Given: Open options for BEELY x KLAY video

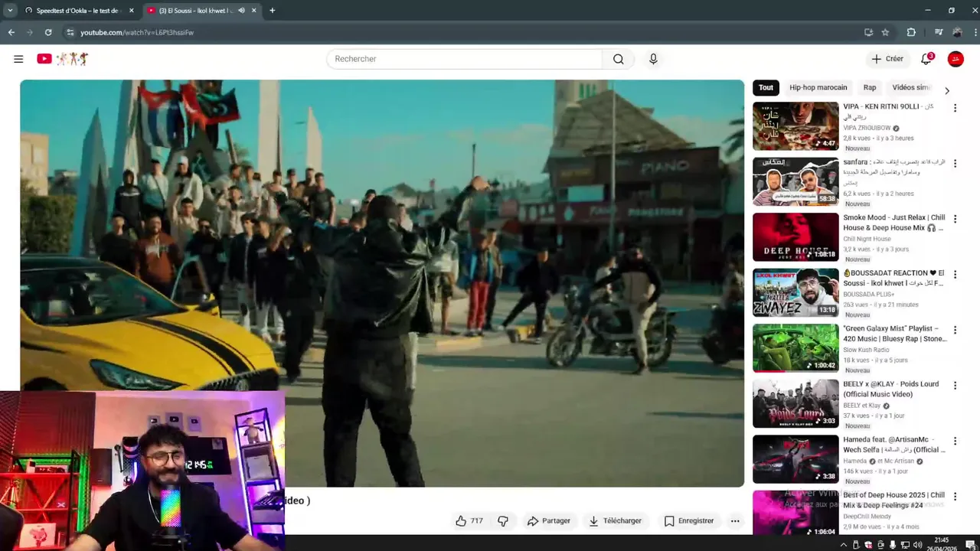Looking at the screenshot, I should [x=955, y=385].
